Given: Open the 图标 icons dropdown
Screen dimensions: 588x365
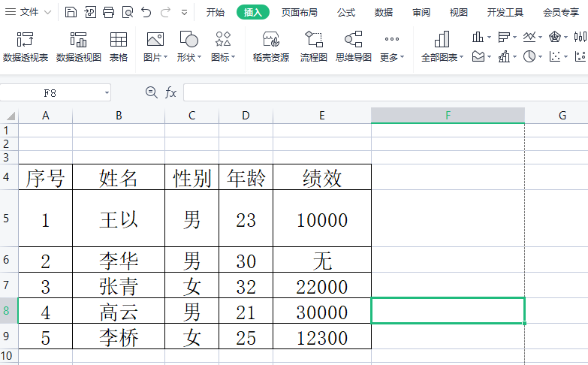Looking at the screenshot, I should pos(223,47).
